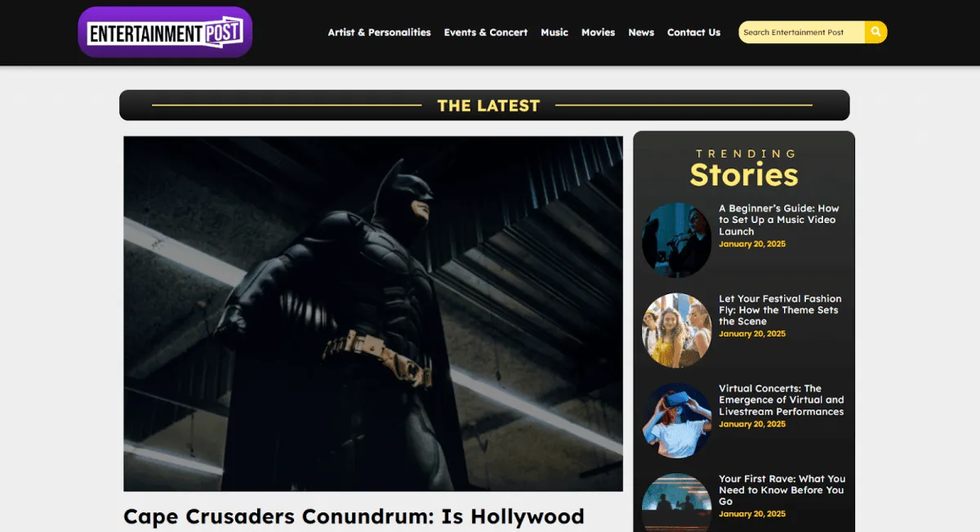Screen dimensions: 980x532
Task: Click the date under the First Rave story
Action: pyautogui.click(x=752, y=514)
